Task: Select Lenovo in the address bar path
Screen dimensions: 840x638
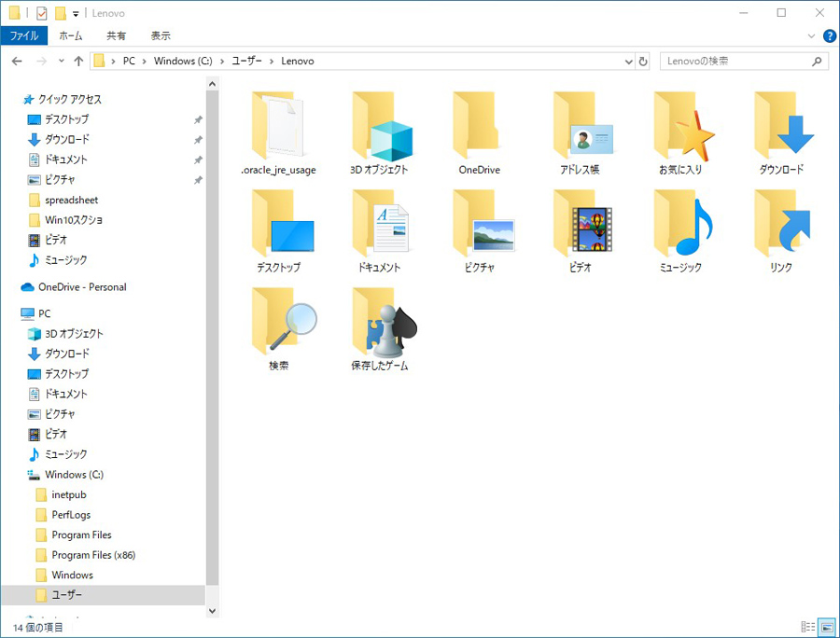Action: click(298, 61)
